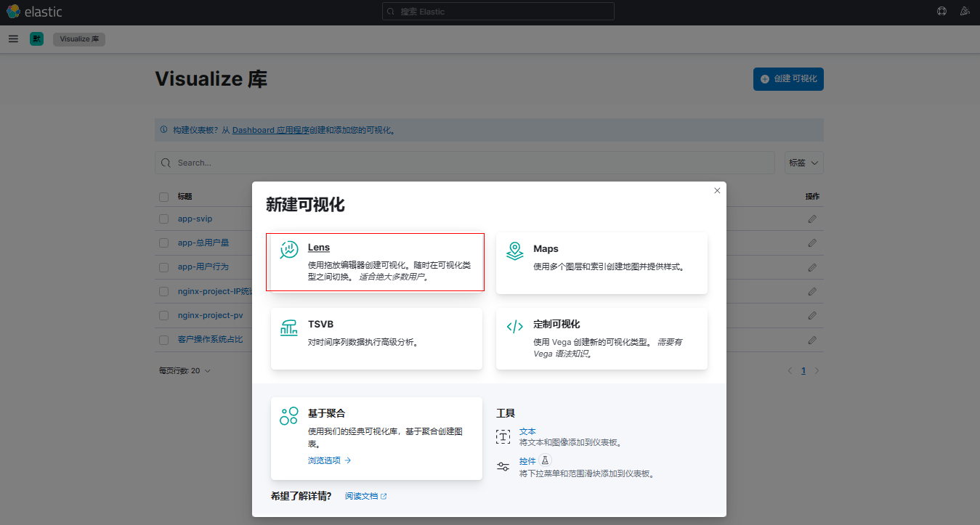
Task: Click the Elastic logo
Action: pyautogui.click(x=34, y=12)
